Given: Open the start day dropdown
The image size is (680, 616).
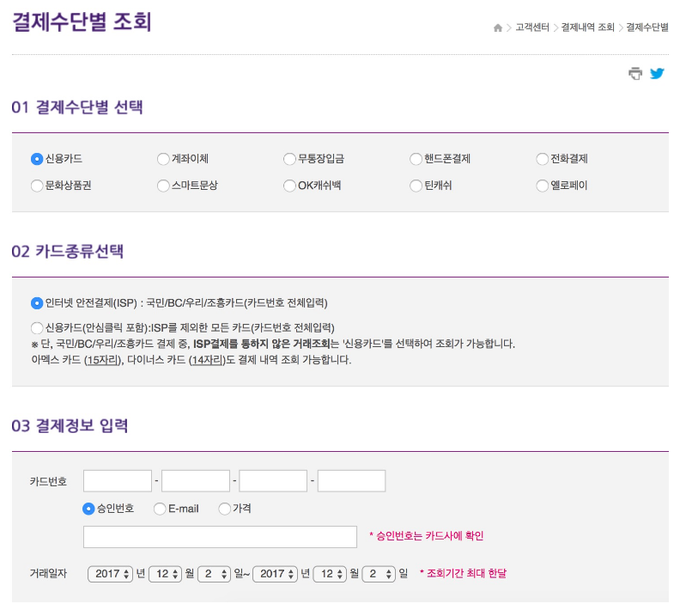Looking at the screenshot, I should tap(215, 575).
